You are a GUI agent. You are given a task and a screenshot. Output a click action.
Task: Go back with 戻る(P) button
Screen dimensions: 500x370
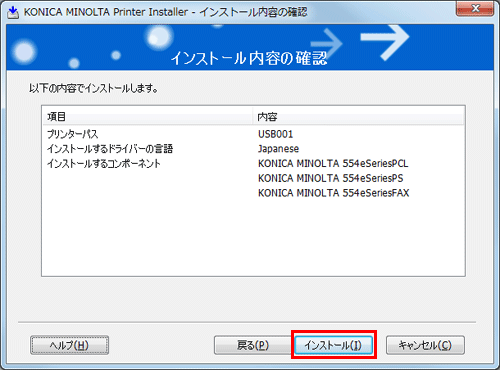click(253, 345)
